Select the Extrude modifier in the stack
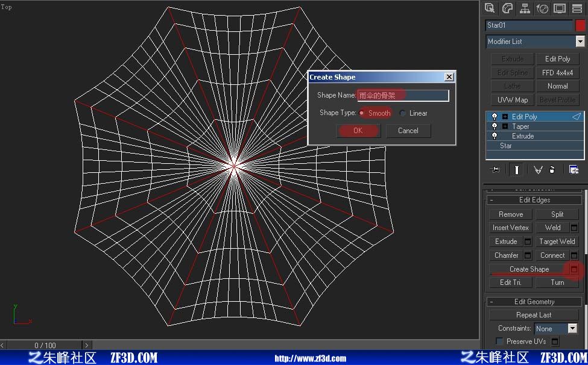This screenshot has width=588, height=365. (535, 136)
